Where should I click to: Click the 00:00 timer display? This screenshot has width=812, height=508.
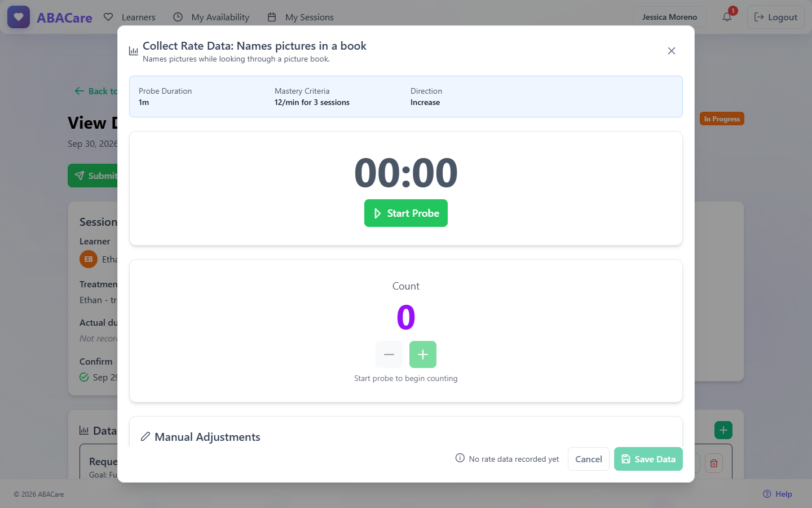(406, 173)
